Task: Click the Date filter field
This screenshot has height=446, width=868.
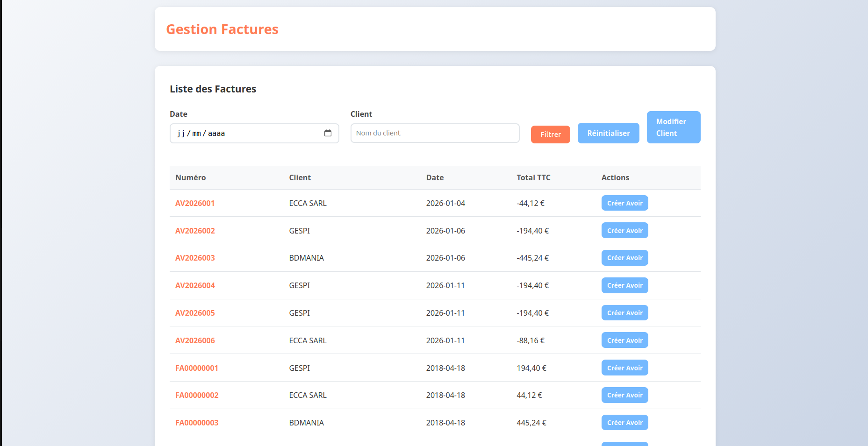Action: coord(248,134)
